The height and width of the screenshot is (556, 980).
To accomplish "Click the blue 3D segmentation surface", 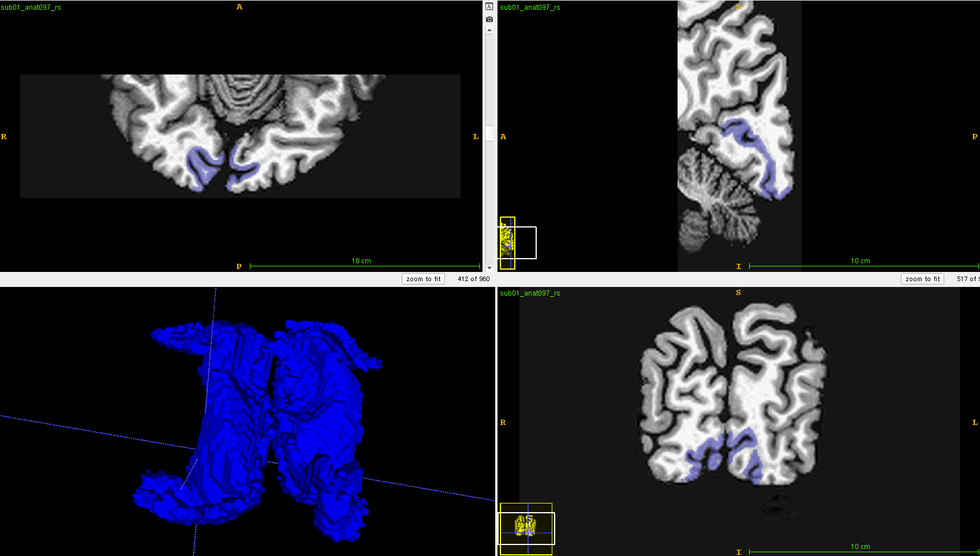I will point(248,416).
